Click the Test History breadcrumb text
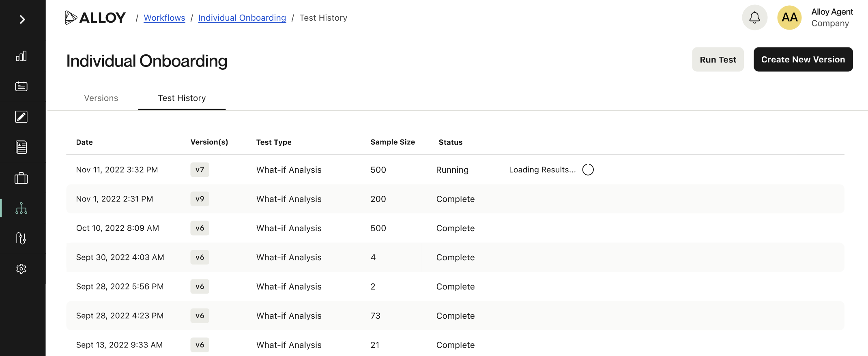This screenshot has height=356, width=868. point(323,18)
